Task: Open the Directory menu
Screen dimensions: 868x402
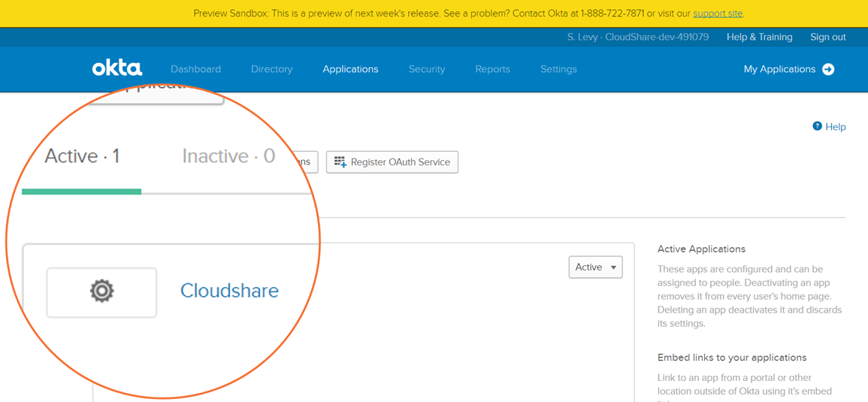Action: pyautogui.click(x=271, y=69)
